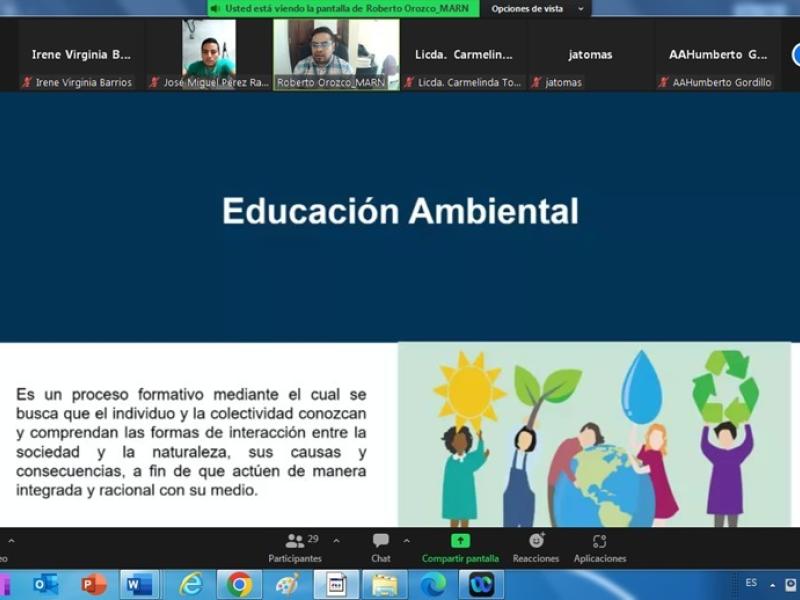Click the ES language indicator in tray
800x600 pixels.
751,583
